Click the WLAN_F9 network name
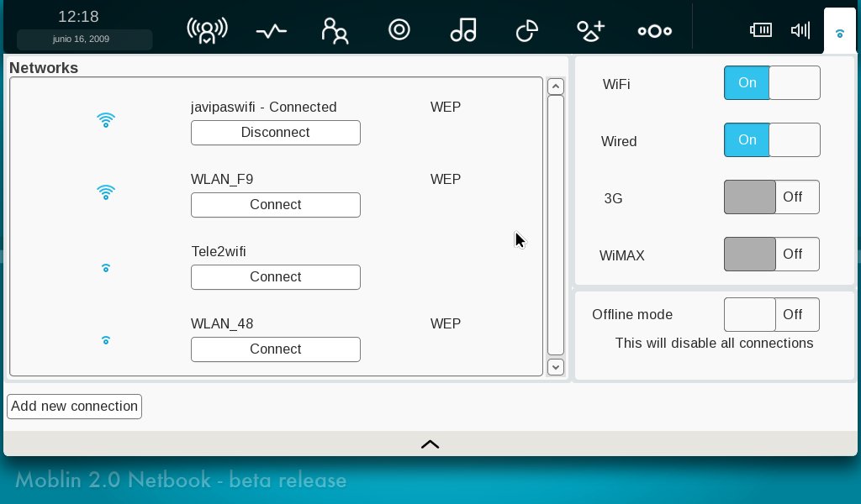The image size is (861, 504). (x=222, y=179)
